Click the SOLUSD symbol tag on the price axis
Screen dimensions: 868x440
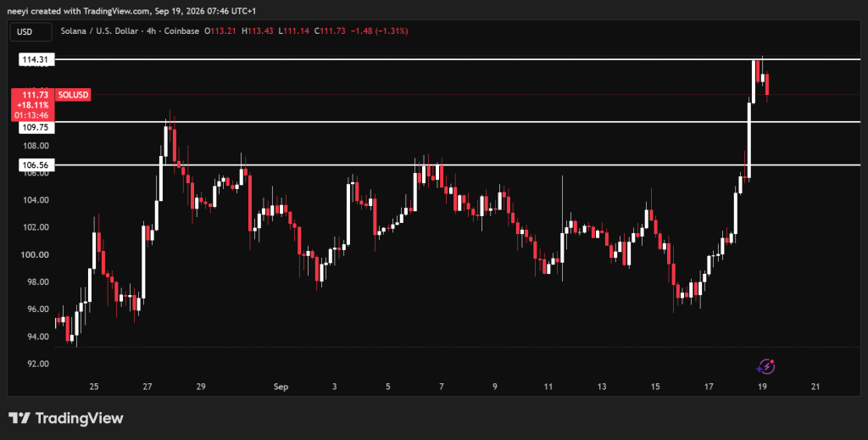point(73,95)
